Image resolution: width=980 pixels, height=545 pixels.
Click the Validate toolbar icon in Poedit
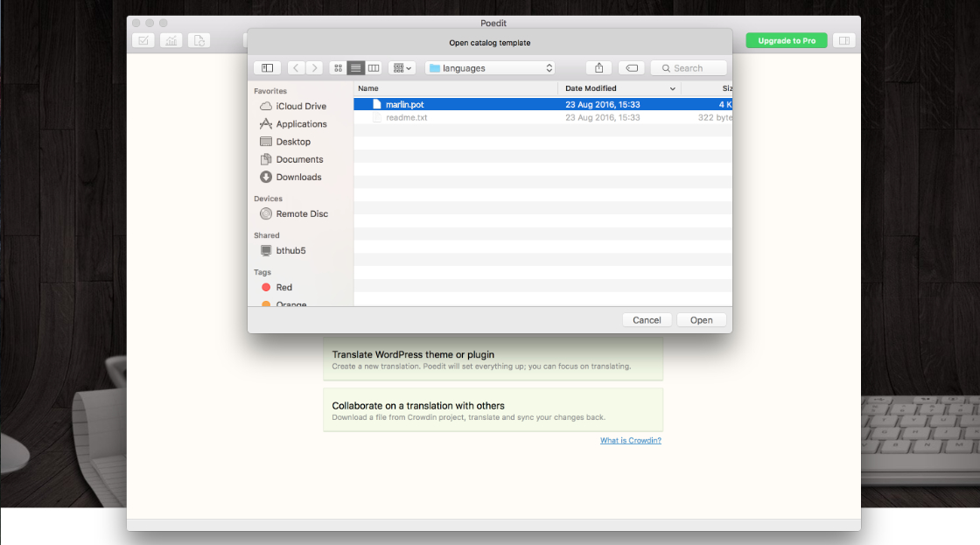[x=143, y=40]
